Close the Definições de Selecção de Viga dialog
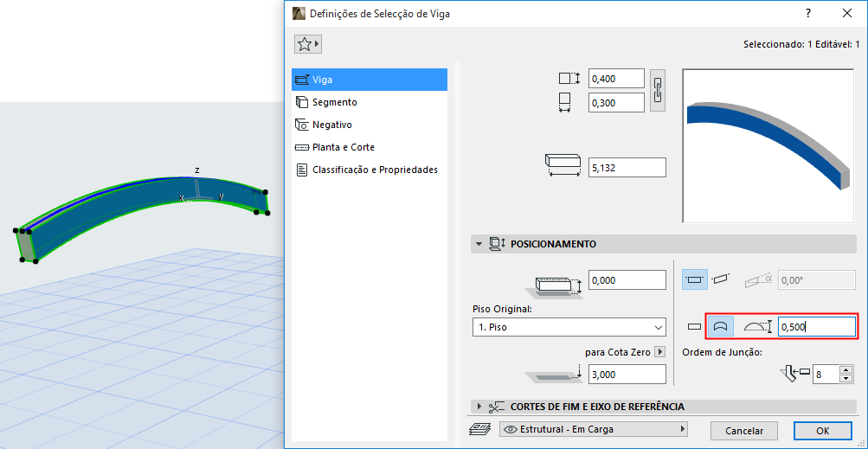Screen dimensions: 868x449 tap(847, 13)
